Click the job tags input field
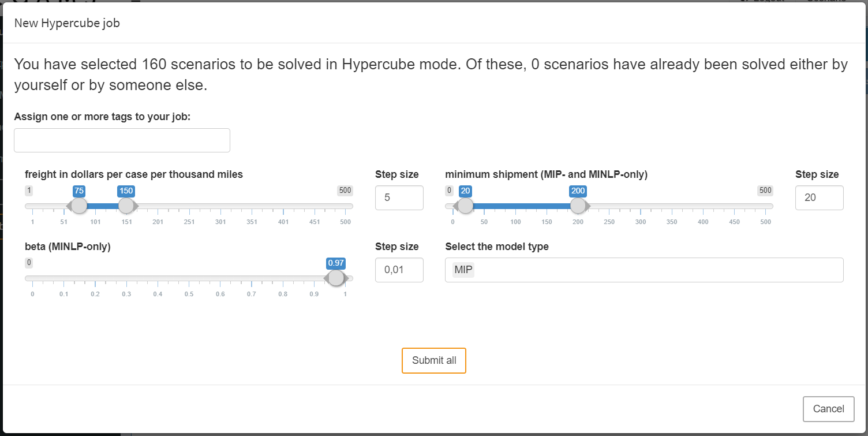 (x=122, y=140)
